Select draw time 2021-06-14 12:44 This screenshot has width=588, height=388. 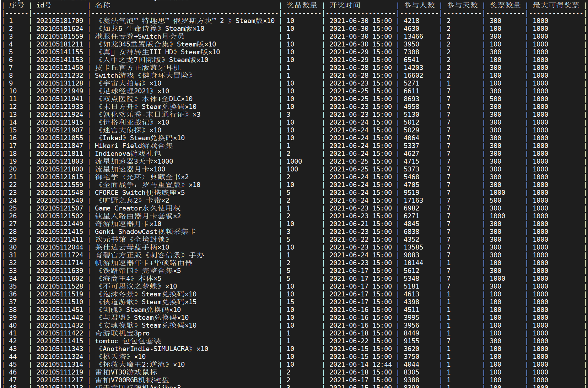(361, 365)
